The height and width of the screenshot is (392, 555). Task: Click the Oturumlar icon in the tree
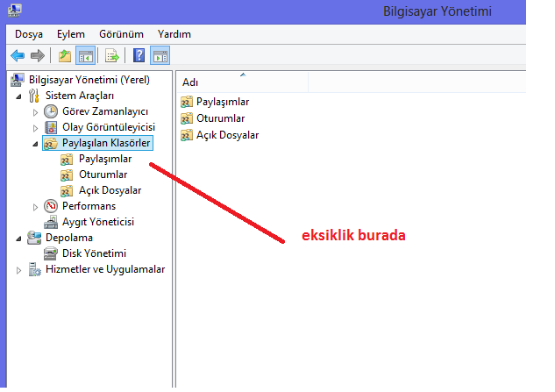tap(67, 175)
